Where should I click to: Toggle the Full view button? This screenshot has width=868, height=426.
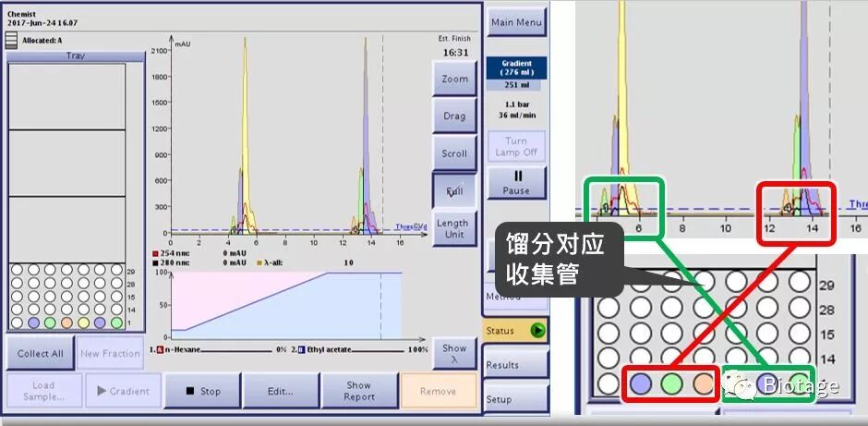point(454,191)
